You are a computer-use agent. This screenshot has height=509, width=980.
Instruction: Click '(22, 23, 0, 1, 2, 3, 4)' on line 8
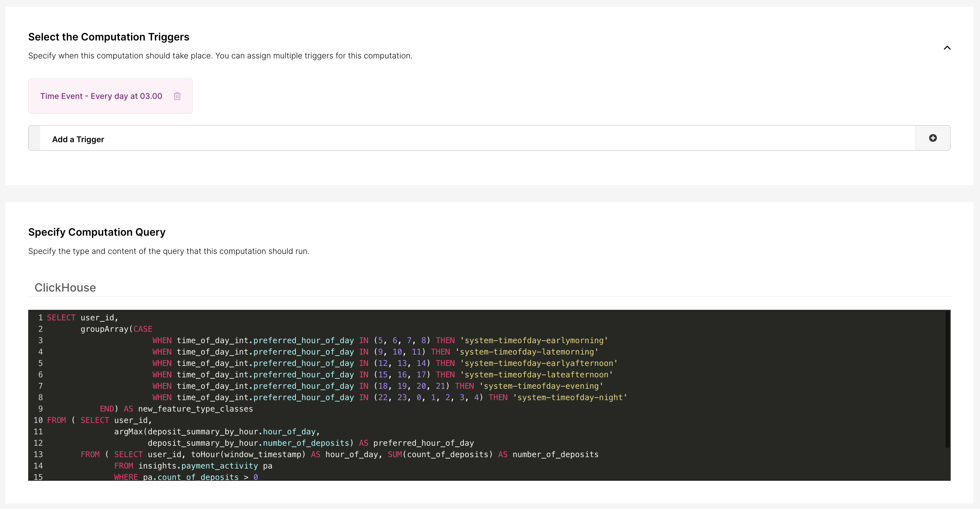click(x=429, y=398)
